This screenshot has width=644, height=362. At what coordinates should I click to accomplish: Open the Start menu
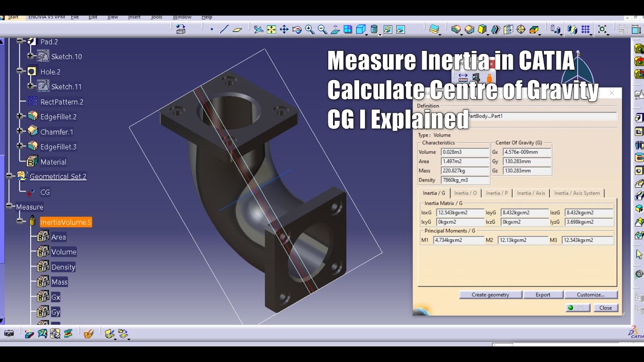click(13, 17)
